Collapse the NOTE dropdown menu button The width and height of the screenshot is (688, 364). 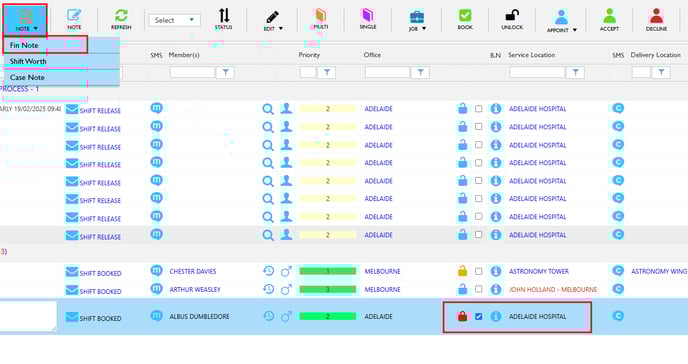point(25,21)
